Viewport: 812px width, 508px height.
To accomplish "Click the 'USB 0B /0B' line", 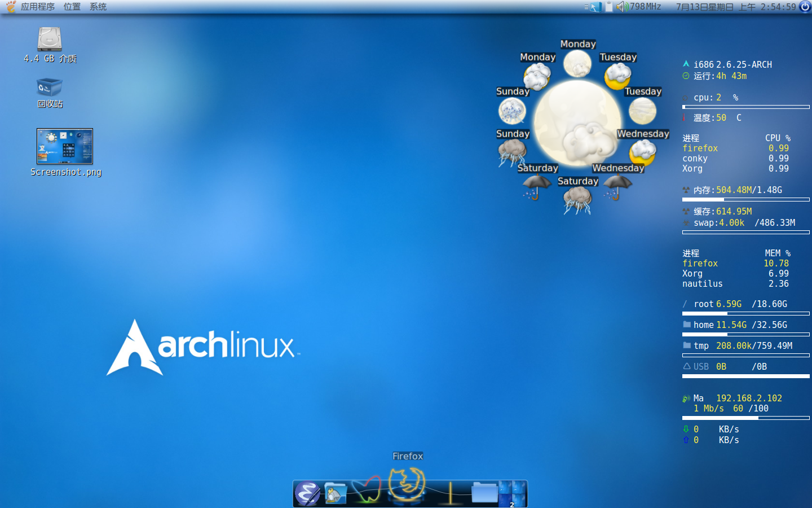I will pyautogui.click(x=730, y=366).
